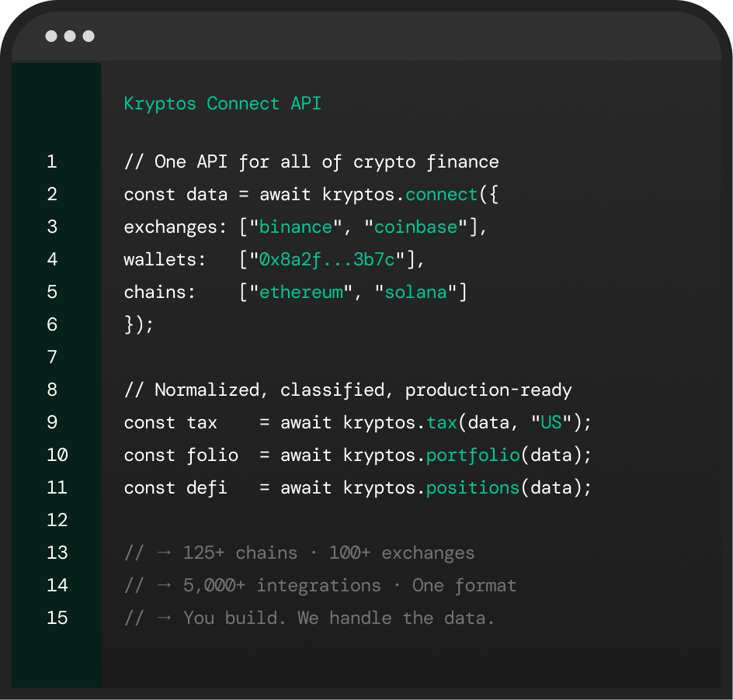This screenshot has height=700, width=733.
Task: Click comment 'You build. We handle the data.'
Action: tap(339, 619)
